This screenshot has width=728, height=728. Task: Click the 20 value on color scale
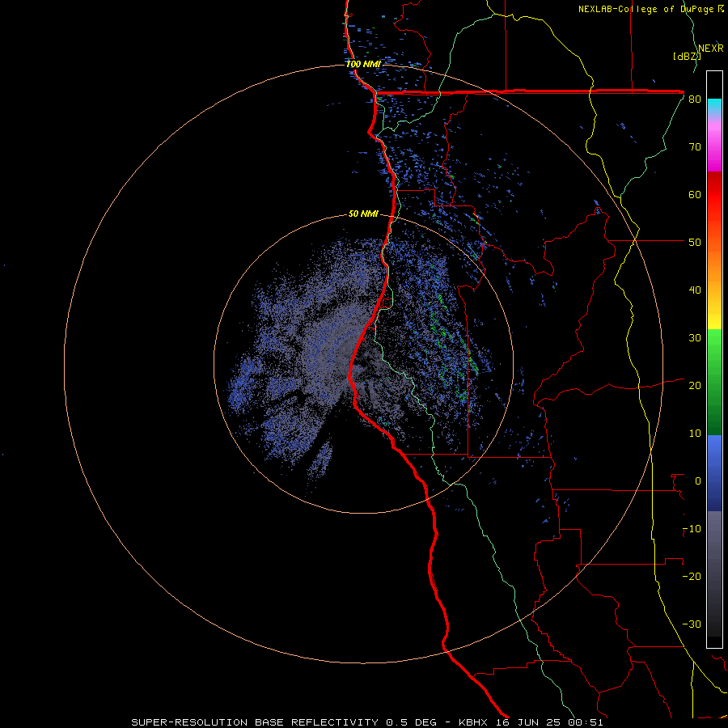click(695, 386)
